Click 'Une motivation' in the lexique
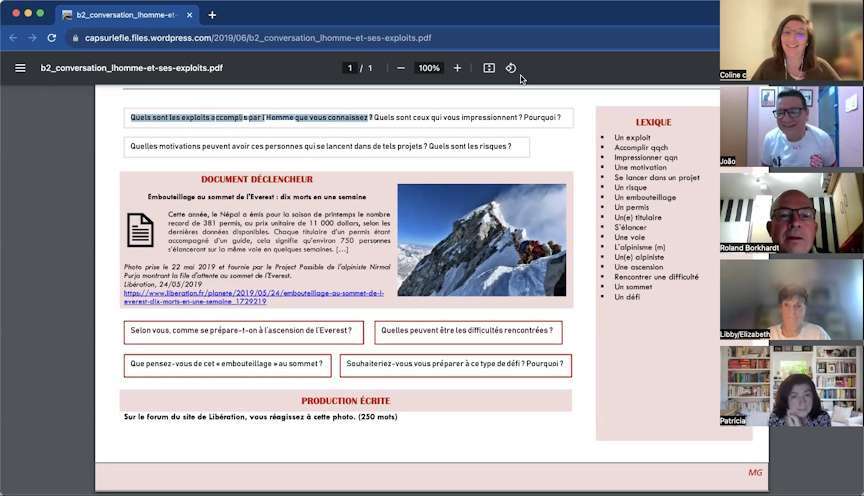Screen dimensions: 864x496 [640, 167]
